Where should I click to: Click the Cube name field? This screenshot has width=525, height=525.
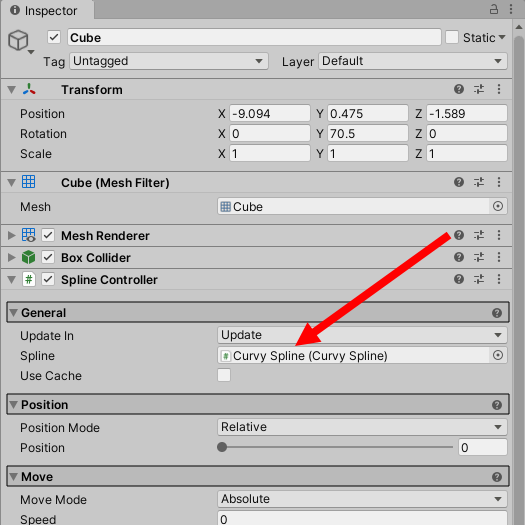click(254, 37)
